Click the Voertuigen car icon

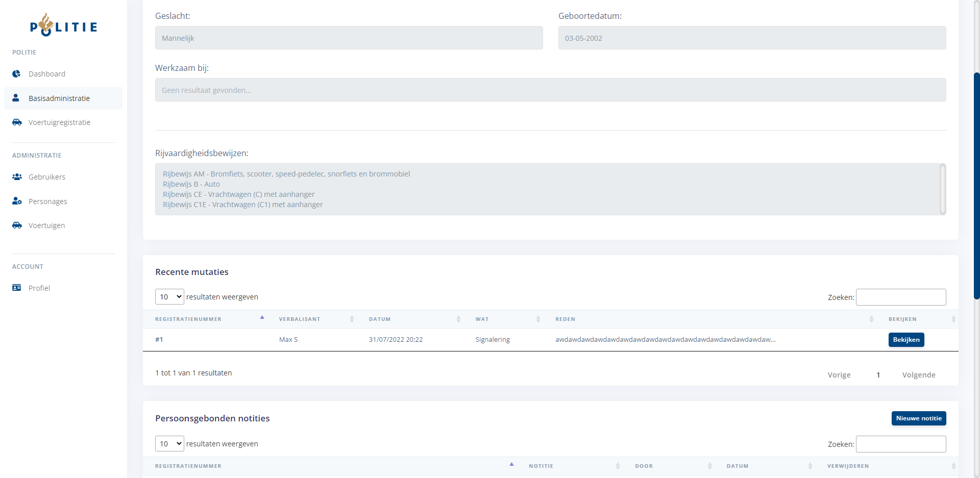point(17,225)
